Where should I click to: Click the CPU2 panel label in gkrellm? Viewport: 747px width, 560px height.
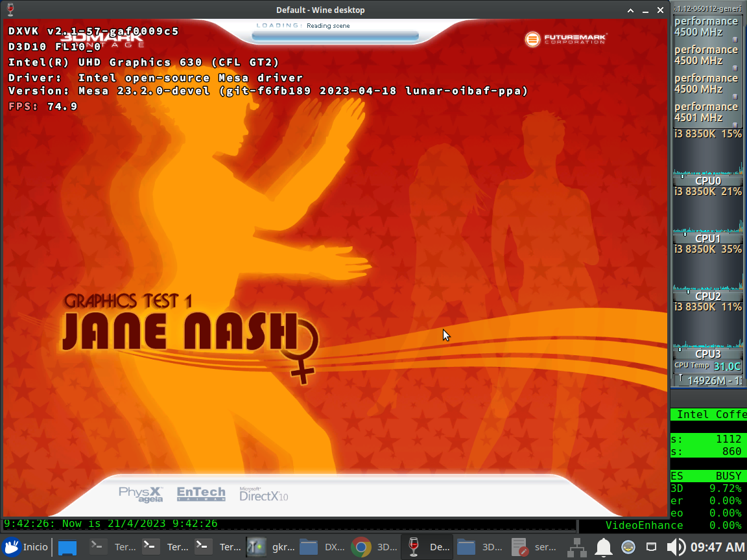(x=708, y=296)
